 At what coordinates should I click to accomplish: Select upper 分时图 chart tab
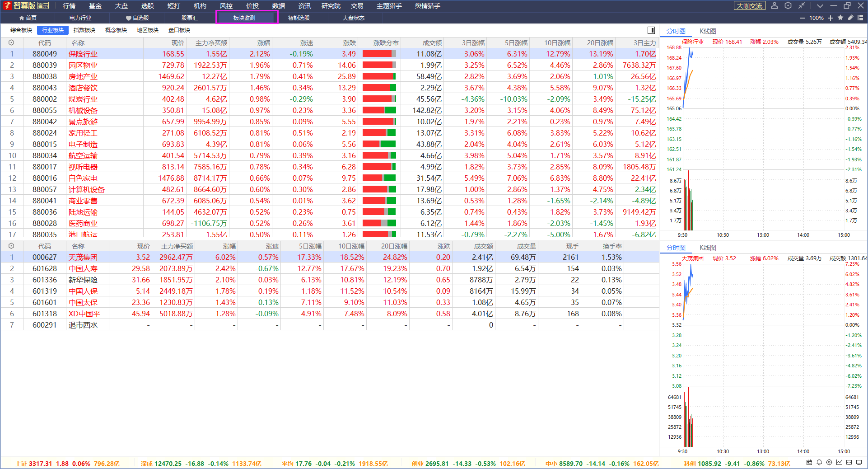tap(676, 31)
